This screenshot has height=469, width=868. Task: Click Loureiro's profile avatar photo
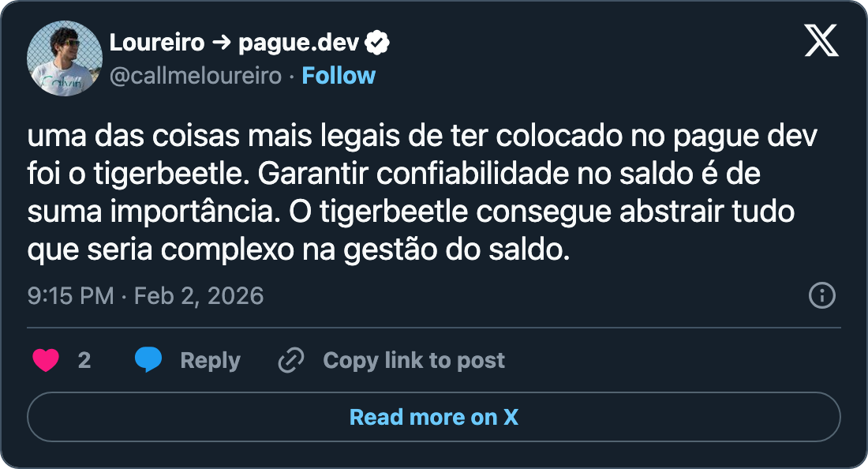(65, 55)
